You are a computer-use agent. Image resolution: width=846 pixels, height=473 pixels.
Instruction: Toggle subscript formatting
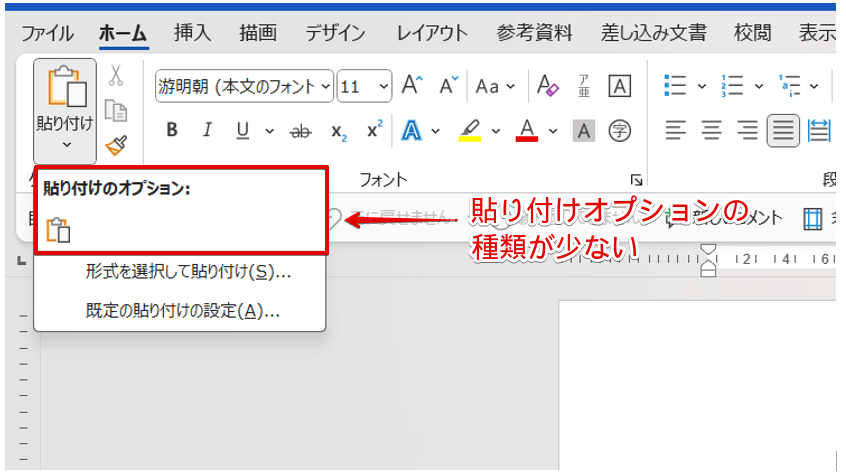tap(338, 132)
